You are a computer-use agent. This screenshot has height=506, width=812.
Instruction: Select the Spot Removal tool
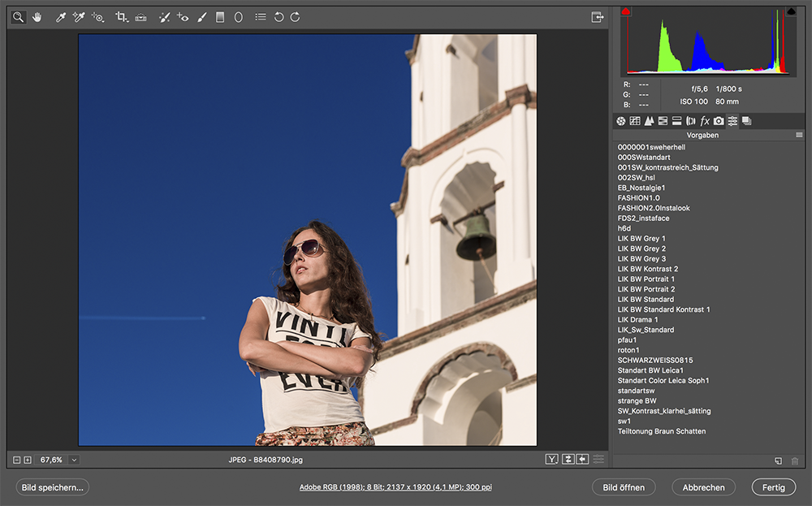164,17
